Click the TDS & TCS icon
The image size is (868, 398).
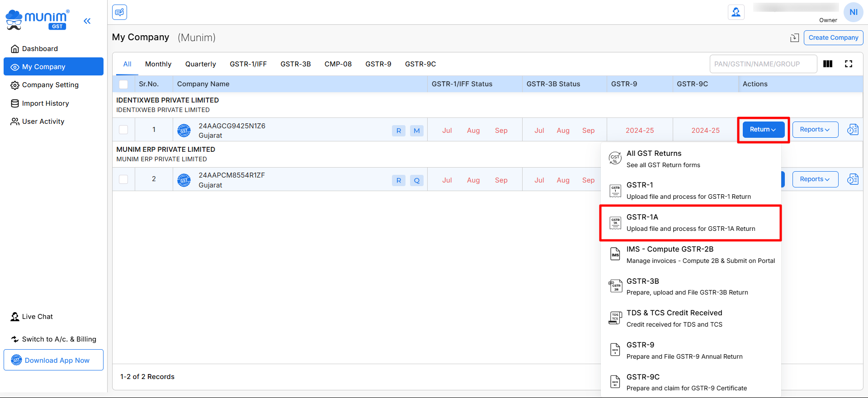pos(615,318)
